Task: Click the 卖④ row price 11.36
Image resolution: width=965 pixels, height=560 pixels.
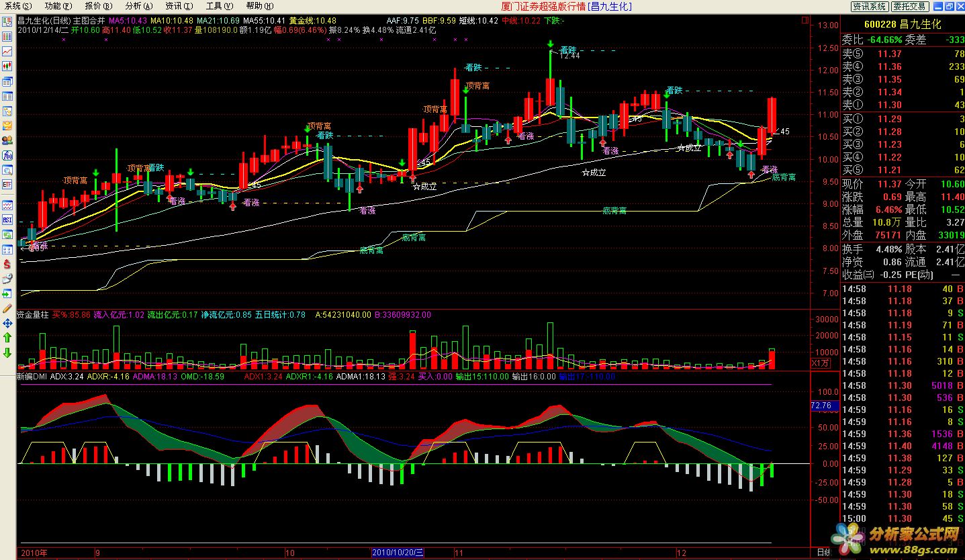Action: [890, 66]
